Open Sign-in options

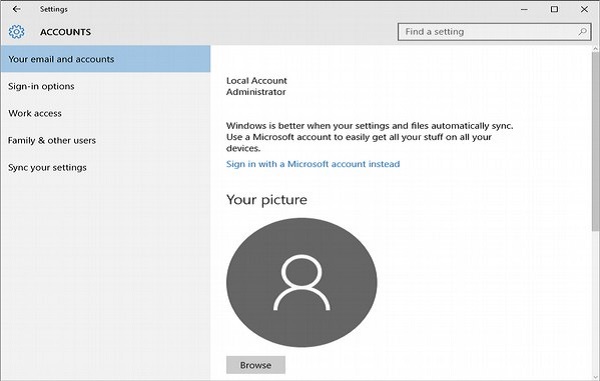click(x=105, y=86)
